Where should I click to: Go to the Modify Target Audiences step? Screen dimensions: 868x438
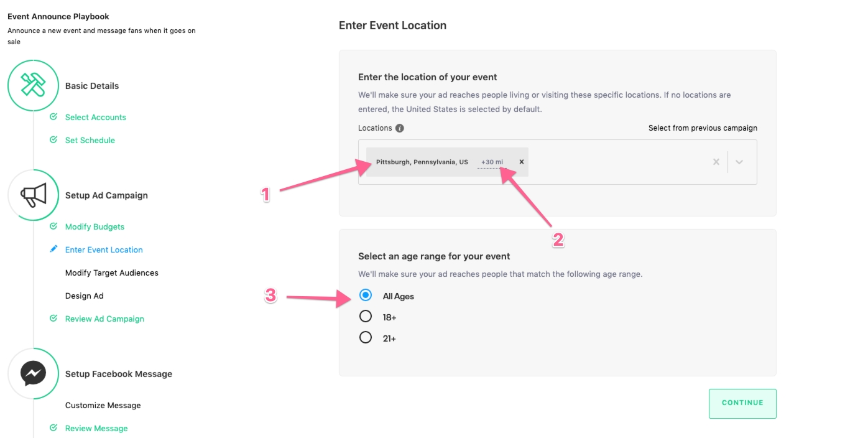[x=112, y=273]
